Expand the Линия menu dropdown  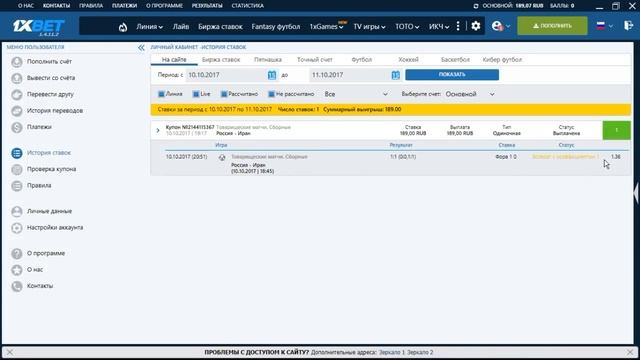coord(149,27)
